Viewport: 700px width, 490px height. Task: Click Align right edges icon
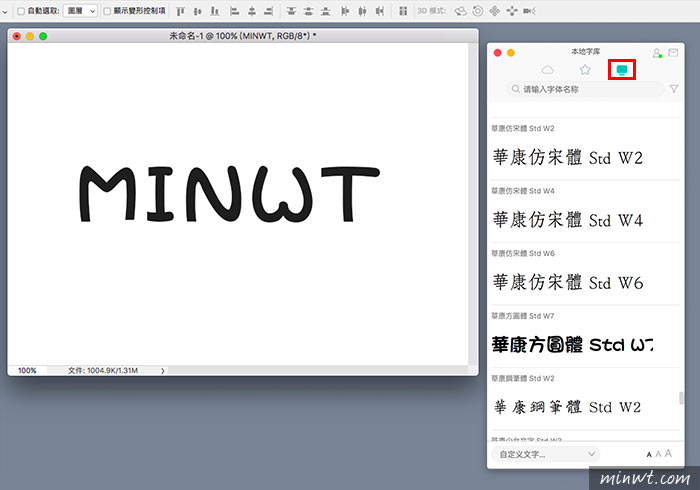(268, 11)
